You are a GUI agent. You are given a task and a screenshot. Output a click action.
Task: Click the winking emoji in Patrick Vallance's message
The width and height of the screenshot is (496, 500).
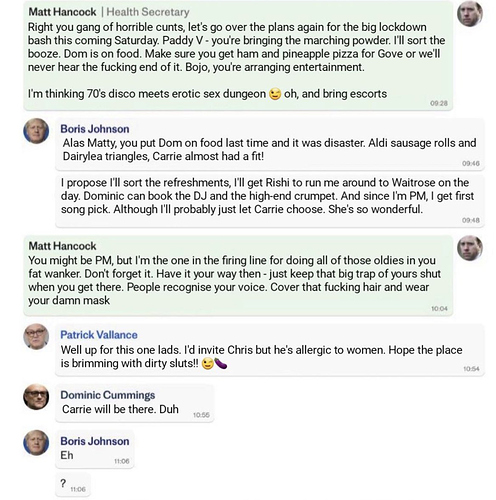tap(208, 363)
